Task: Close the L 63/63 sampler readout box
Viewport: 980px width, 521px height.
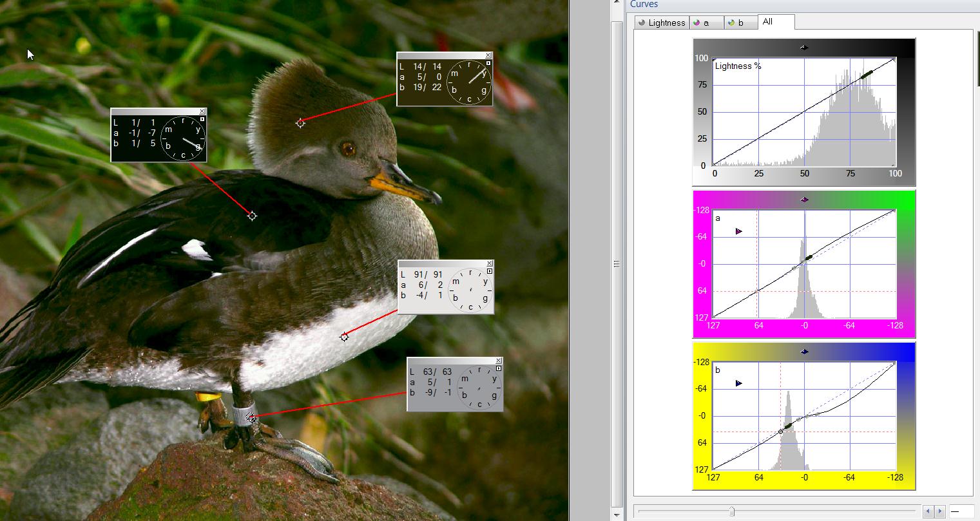Action: [499, 361]
